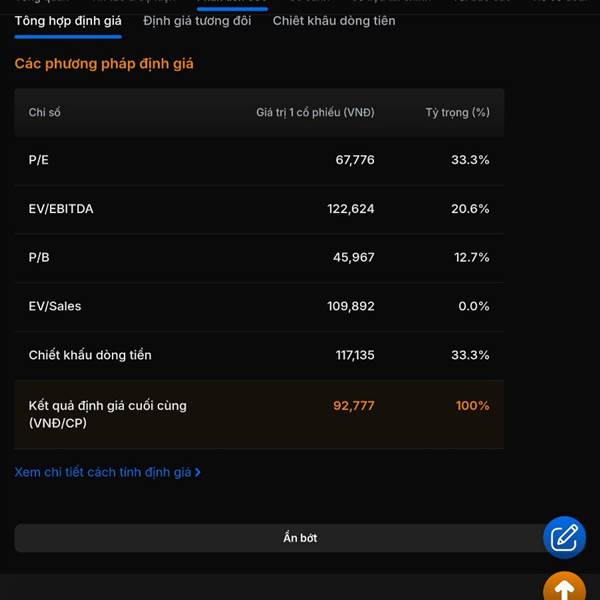Image resolution: width=600 pixels, height=600 pixels.
Task: Click the Các phương pháp định giá heading
Action: point(104,64)
